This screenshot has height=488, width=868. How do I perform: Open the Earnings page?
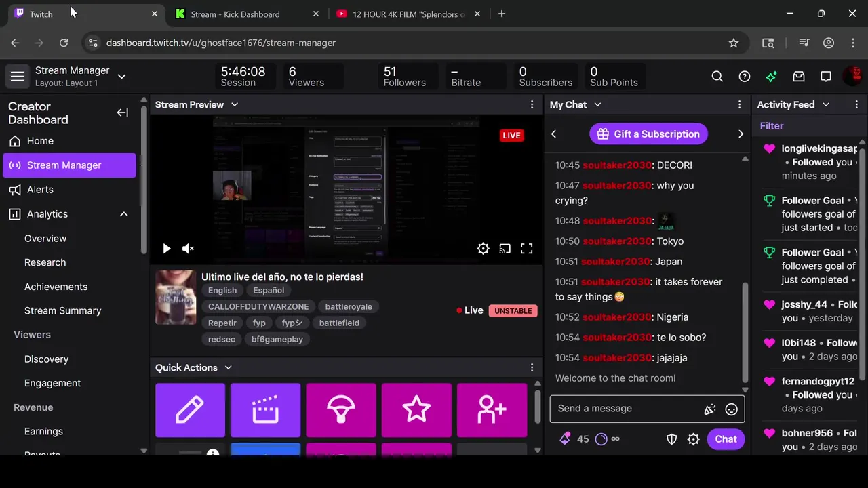point(43,431)
